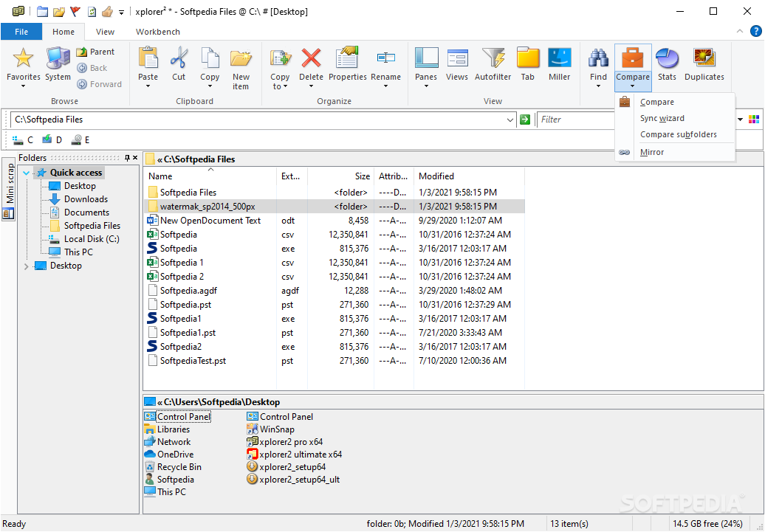Click the Panes layout icon
Viewport: 765px width, 532px height.
426,58
